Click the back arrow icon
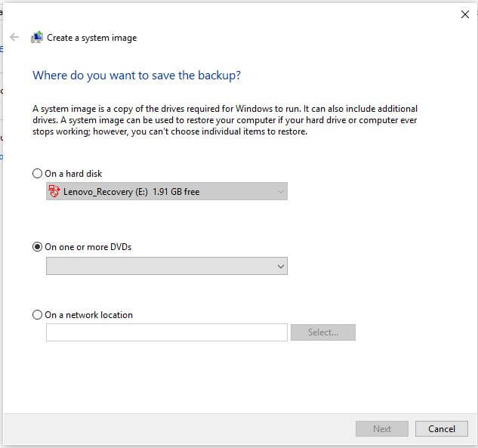This screenshot has width=478, height=448. point(14,37)
